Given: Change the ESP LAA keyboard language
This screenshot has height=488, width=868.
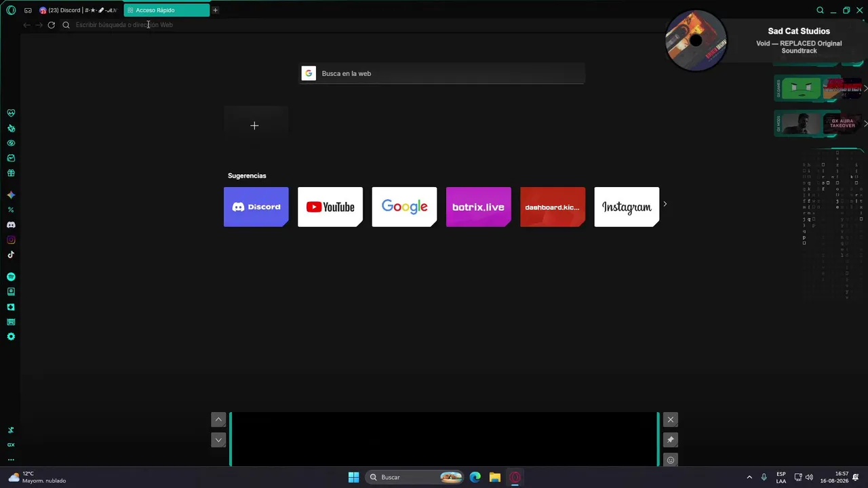Looking at the screenshot, I should tap(781, 477).
